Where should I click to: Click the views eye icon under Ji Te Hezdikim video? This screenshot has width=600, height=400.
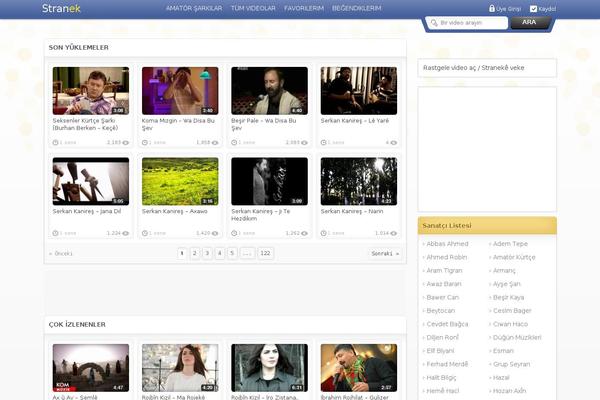tap(304, 233)
